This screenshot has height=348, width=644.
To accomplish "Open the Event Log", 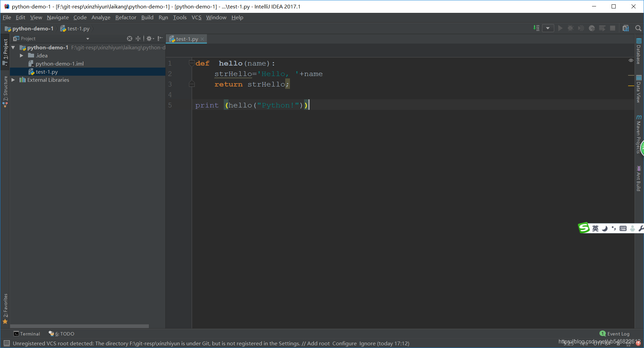I will (x=615, y=334).
